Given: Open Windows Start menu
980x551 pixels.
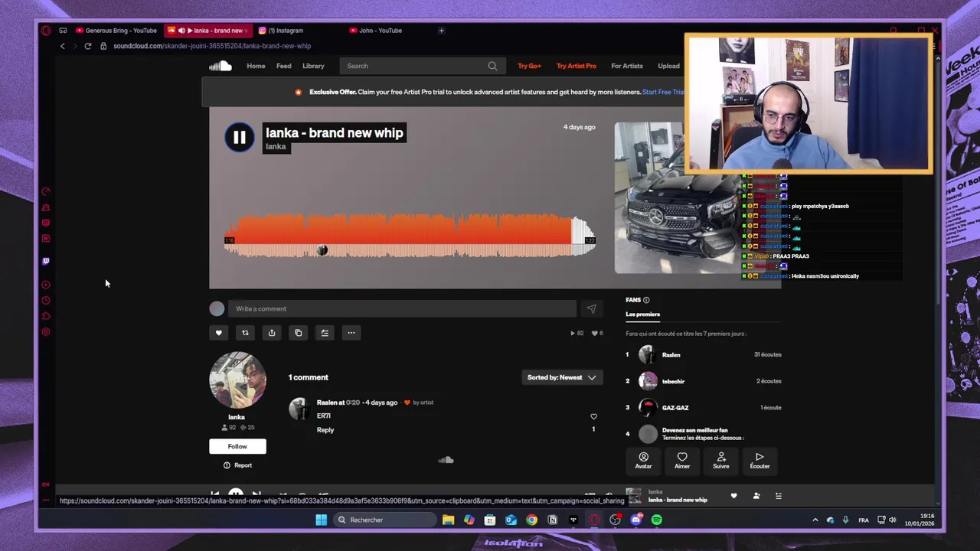Looking at the screenshot, I should pyautogui.click(x=321, y=520).
